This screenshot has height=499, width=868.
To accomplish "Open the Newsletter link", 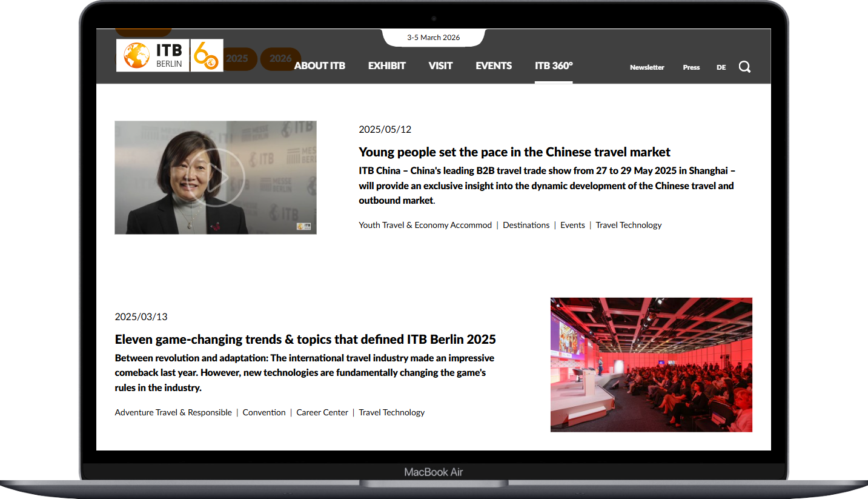I will coord(647,67).
